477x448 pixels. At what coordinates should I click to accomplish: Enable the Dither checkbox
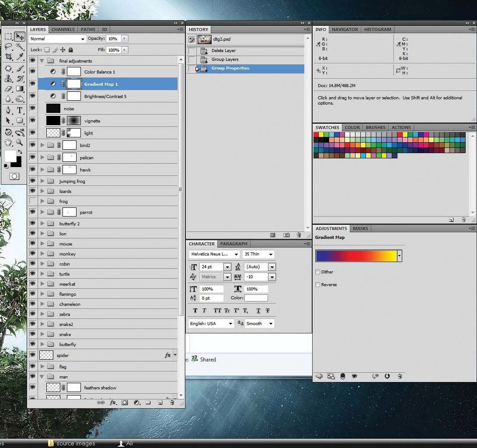click(x=317, y=272)
